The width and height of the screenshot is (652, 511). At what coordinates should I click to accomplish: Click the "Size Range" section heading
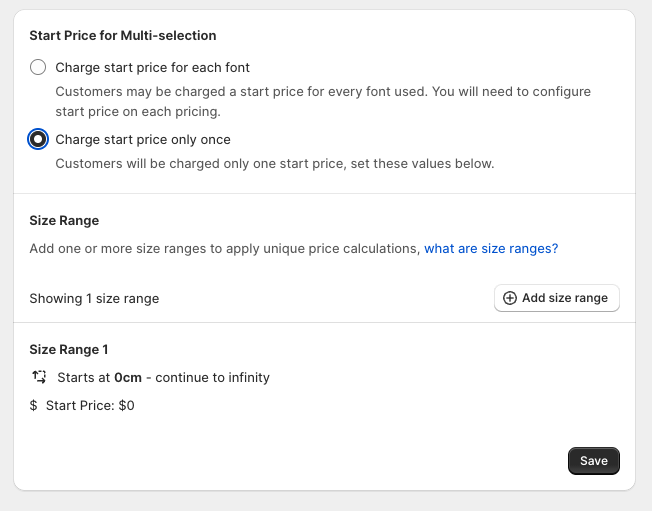(64, 220)
